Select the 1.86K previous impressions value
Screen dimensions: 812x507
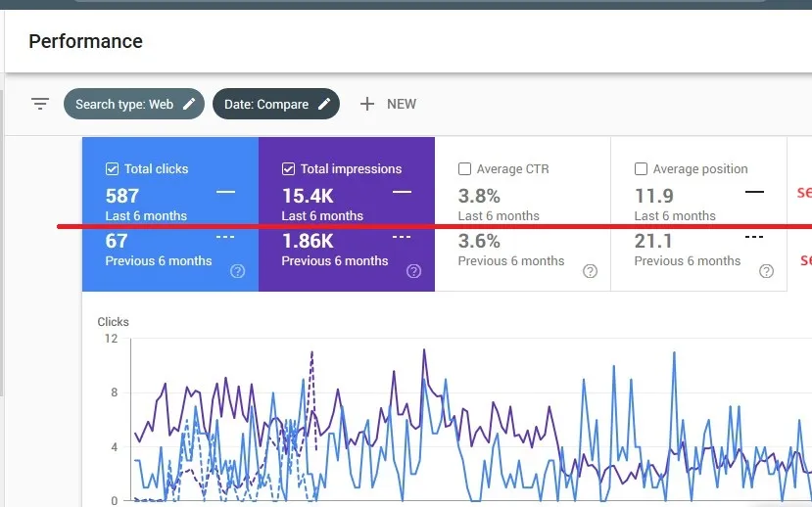click(x=308, y=241)
